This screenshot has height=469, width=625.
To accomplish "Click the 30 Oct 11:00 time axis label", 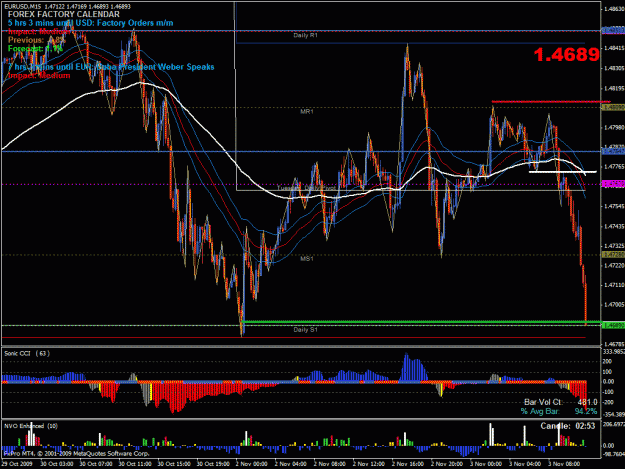I will coord(135,464).
